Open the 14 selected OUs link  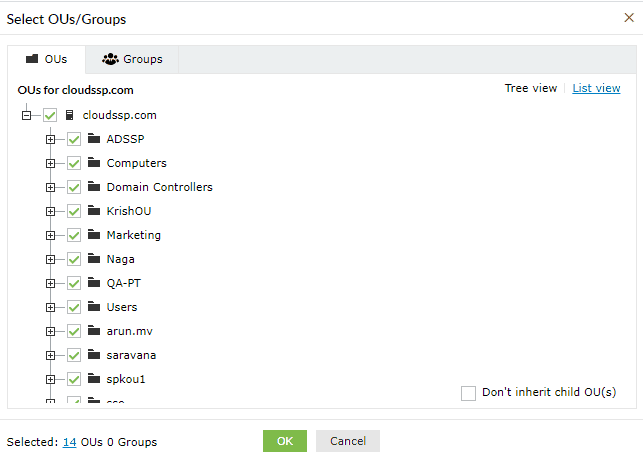pyautogui.click(x=69, y=442)
